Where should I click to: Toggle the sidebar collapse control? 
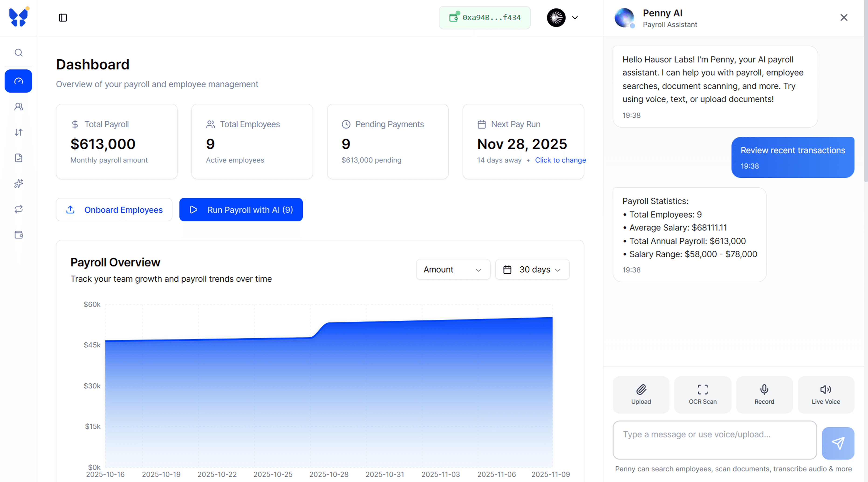(63, 17)
